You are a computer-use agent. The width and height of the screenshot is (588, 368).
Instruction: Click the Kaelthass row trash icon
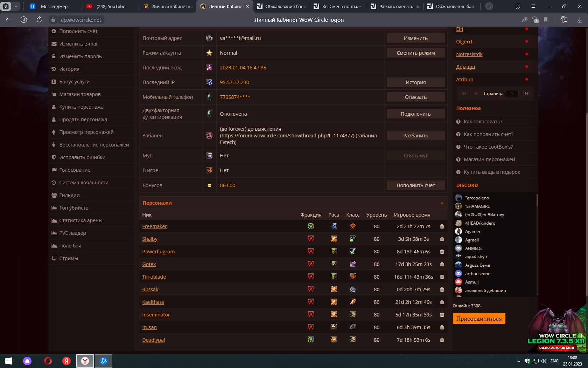click(442, 302)
